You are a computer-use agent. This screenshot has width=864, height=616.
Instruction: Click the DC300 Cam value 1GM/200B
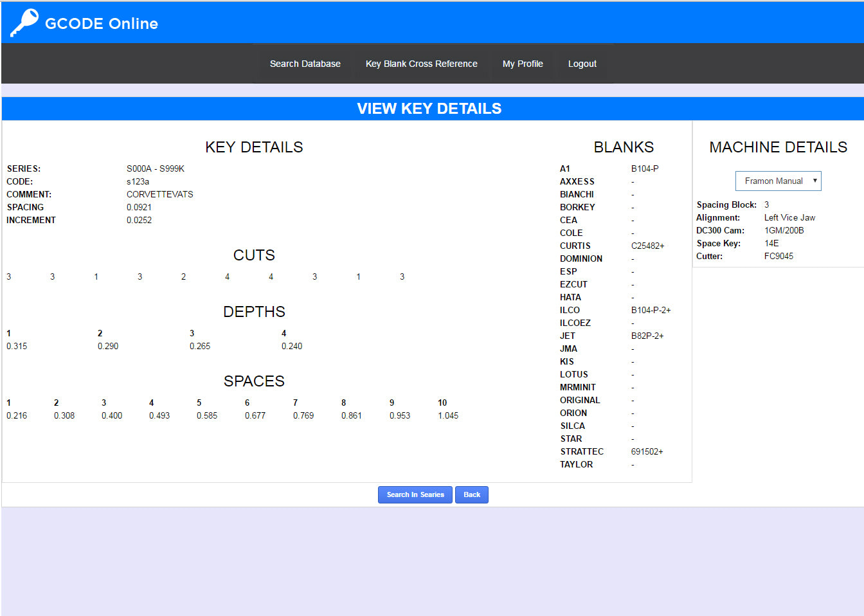coord(784,230)
